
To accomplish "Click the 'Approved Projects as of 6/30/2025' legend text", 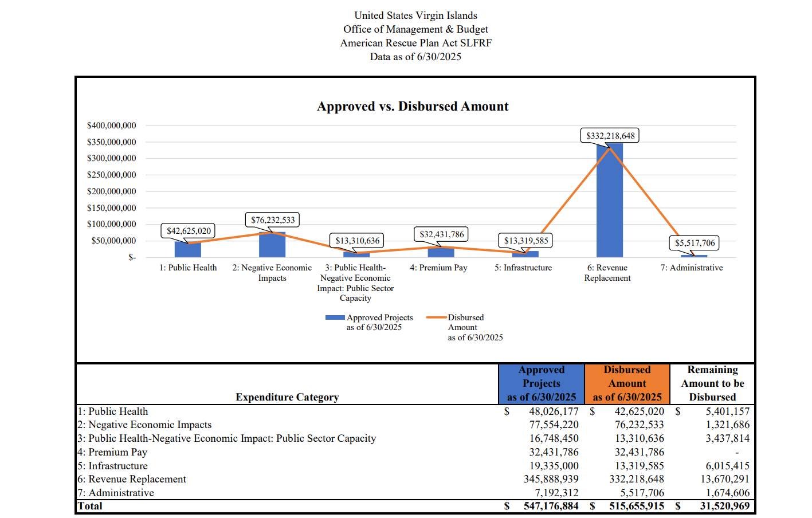I will pyautogui.click(x=379, y=322).
